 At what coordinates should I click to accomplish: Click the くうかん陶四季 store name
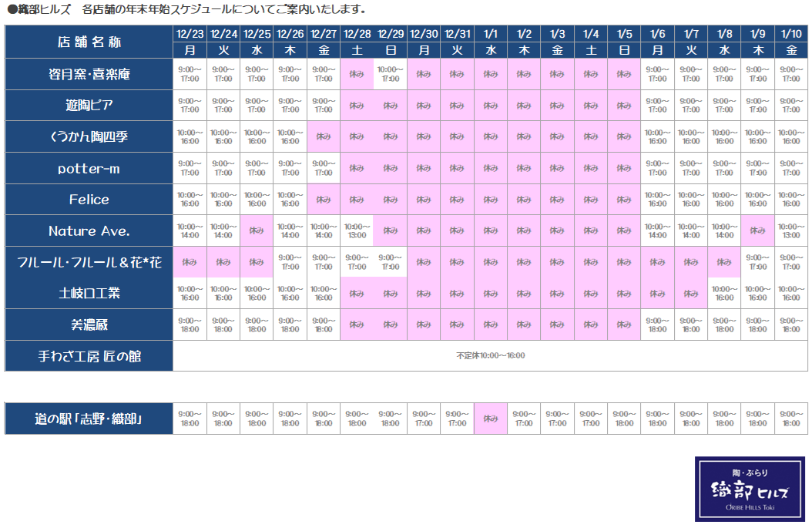(89, 136)
